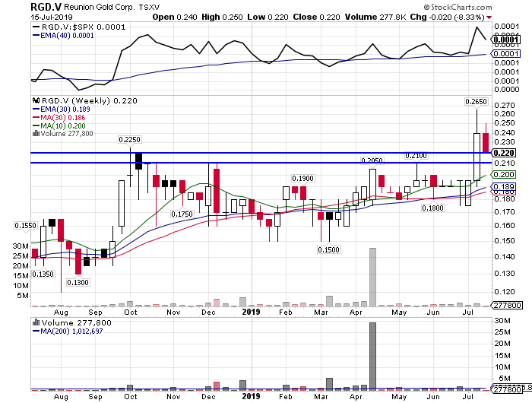Click the 0.189 blue EMA axis tag
The width and height of the screenshot is (532, 403).
503,187
